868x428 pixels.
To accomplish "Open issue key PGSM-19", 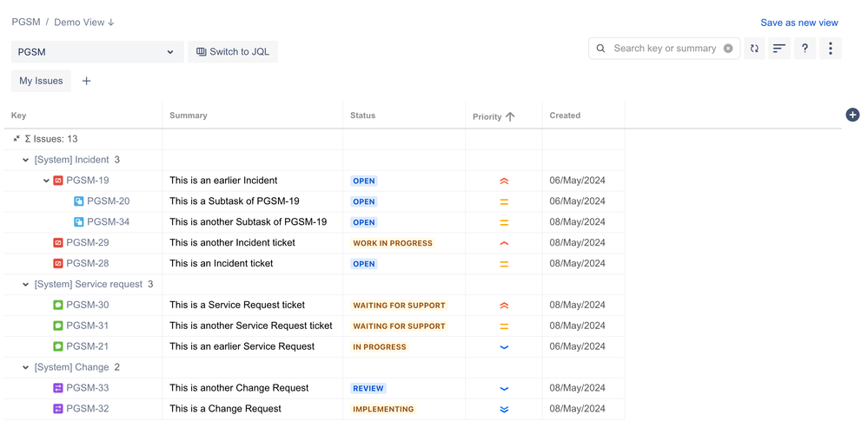I will 88,181.
